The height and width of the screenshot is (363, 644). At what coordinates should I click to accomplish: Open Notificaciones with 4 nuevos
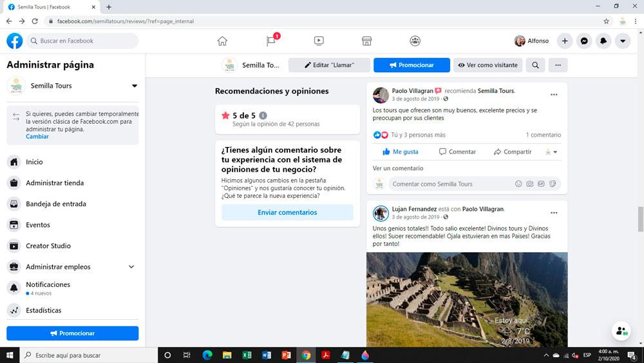pos(73,288)
